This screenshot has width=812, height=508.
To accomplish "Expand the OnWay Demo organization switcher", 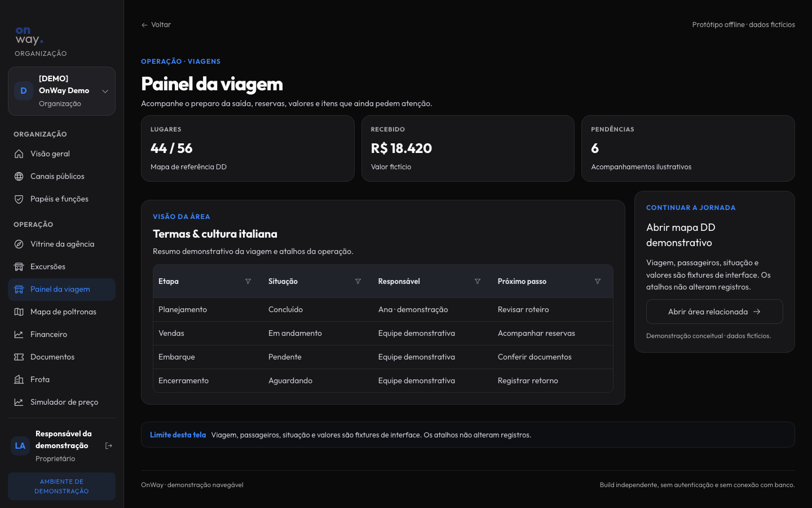I will (61, 91).
